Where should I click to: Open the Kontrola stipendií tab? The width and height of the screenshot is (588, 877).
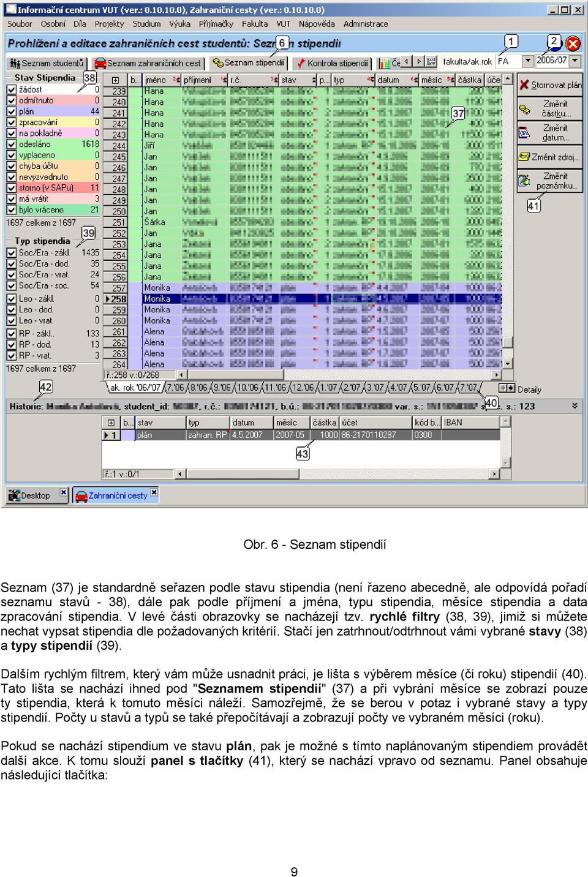[333, 63]
